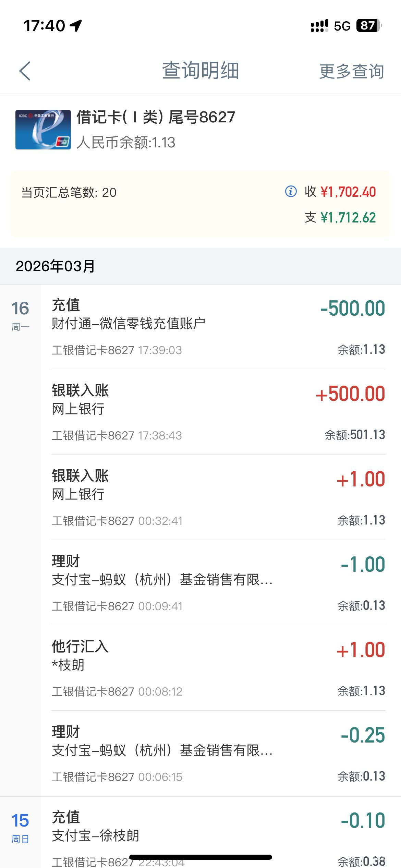
Task: Open the +500.00 银联入账 transaction
Action: [218, 412]
